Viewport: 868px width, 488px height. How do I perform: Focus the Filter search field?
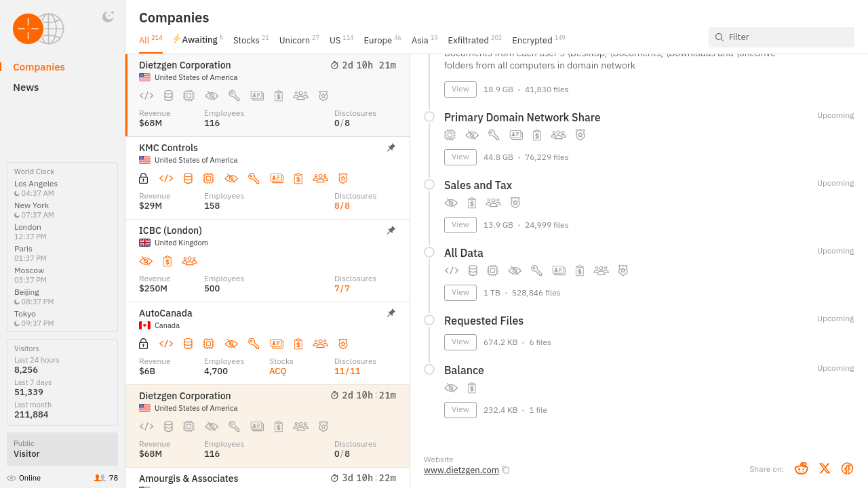(787, 37)
